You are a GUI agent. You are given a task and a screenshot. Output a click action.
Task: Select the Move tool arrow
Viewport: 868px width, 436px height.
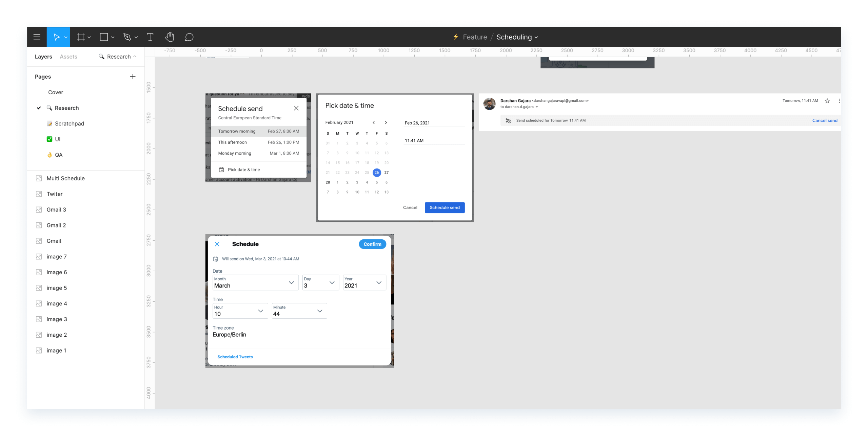coord(57,37)
